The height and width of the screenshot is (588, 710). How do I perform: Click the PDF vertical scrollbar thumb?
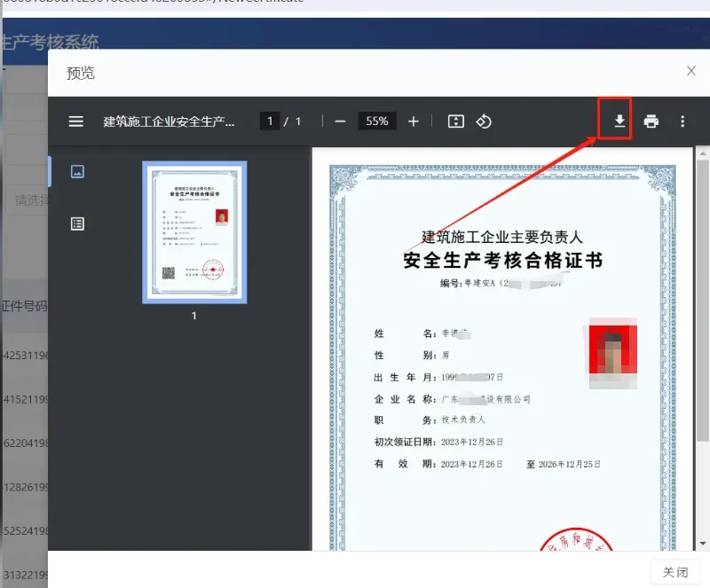(x=703, y=301)
